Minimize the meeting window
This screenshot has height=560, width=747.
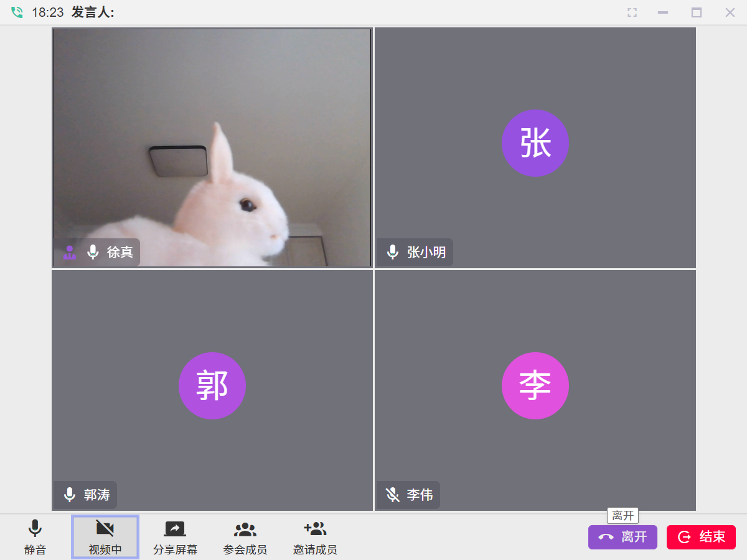[x=663, y=12]
